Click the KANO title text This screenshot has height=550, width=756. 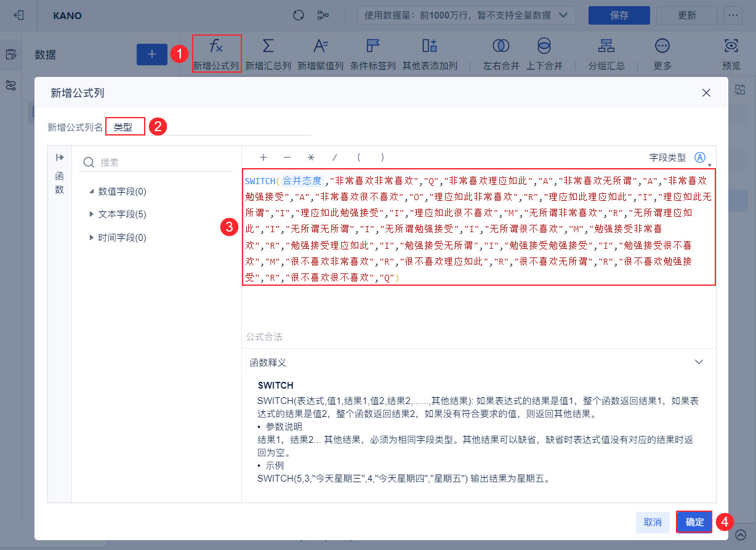(67, 15)
